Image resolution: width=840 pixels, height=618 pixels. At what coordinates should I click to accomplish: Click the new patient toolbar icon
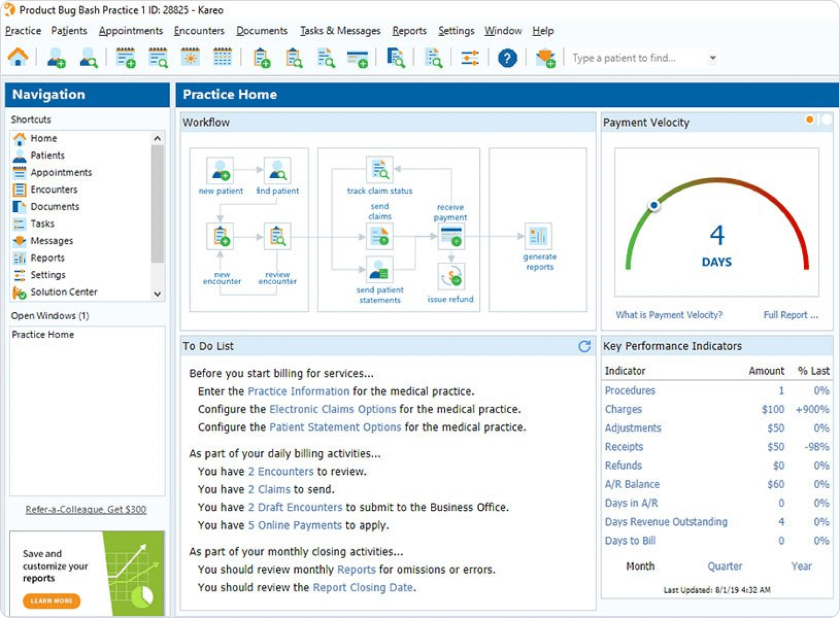coord(56,58)
